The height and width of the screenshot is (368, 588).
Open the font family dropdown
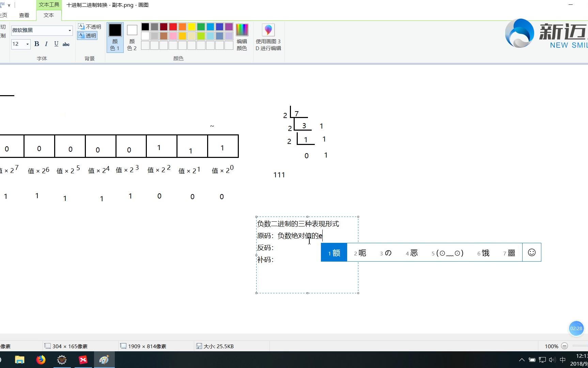point(69,30)
